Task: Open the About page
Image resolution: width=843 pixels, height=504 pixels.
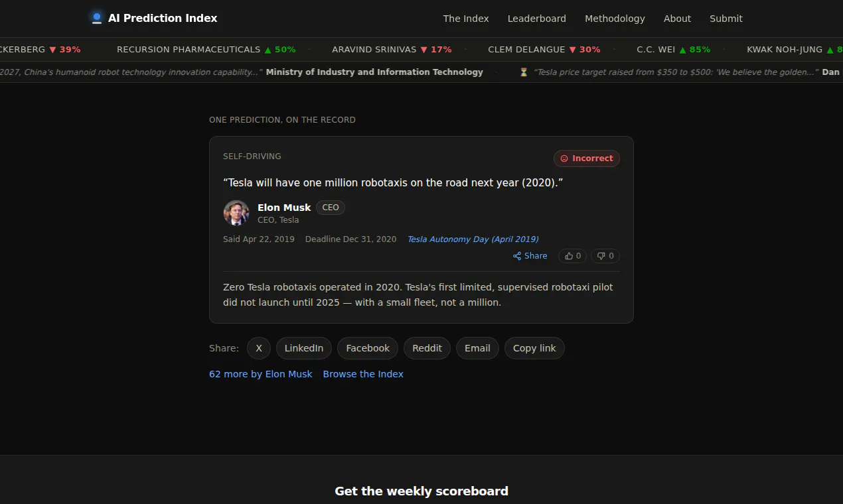Action: click(x=677, y=19)
